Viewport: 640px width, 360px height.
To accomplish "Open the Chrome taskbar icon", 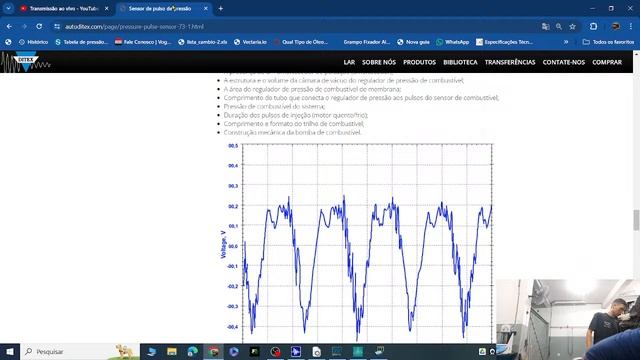I will pos(213,351).
